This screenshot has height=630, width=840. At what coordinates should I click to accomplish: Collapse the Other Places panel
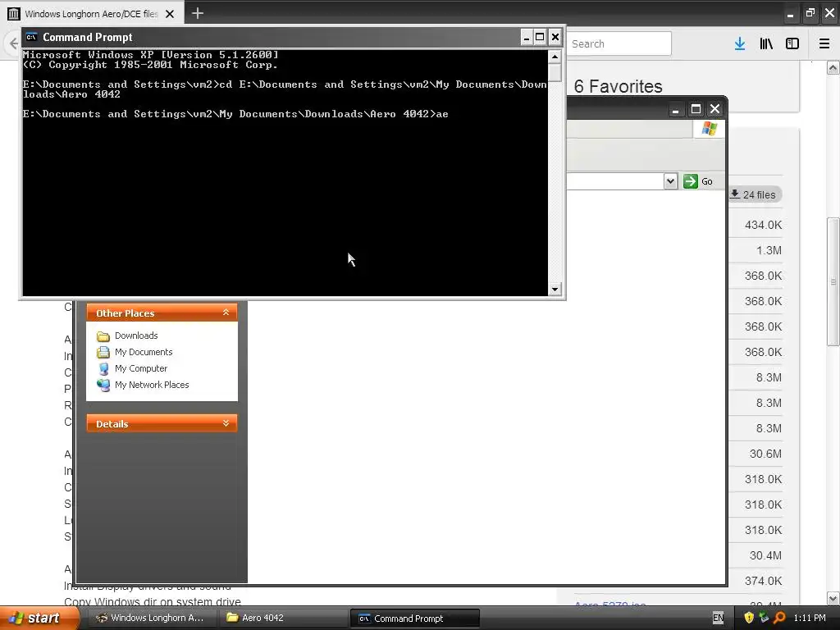click(226, 313)
